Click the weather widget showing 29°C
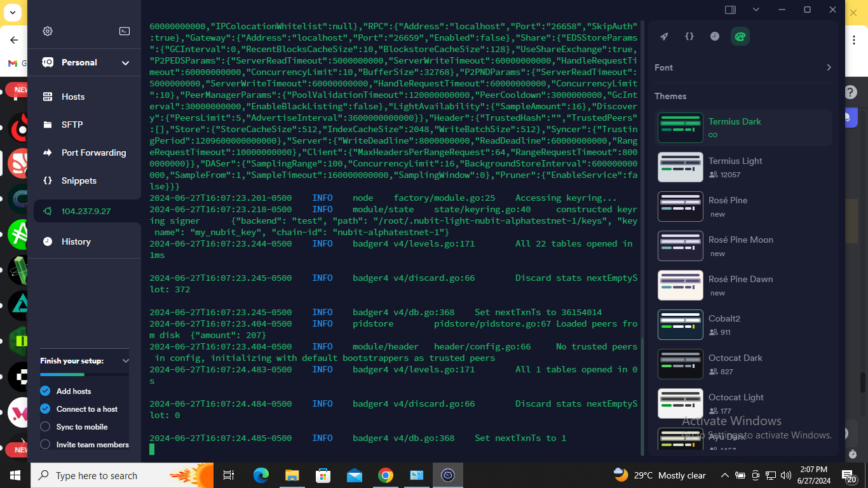 (x=660, y=475)
